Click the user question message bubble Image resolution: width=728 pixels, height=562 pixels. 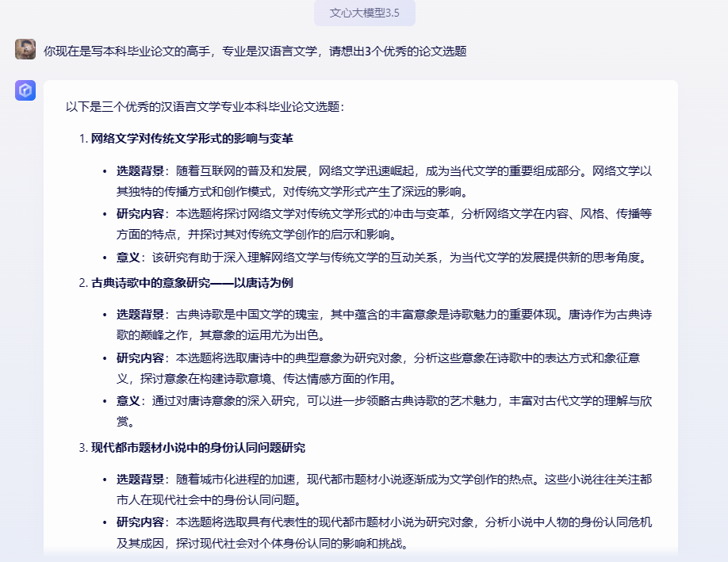click(254, 51)
